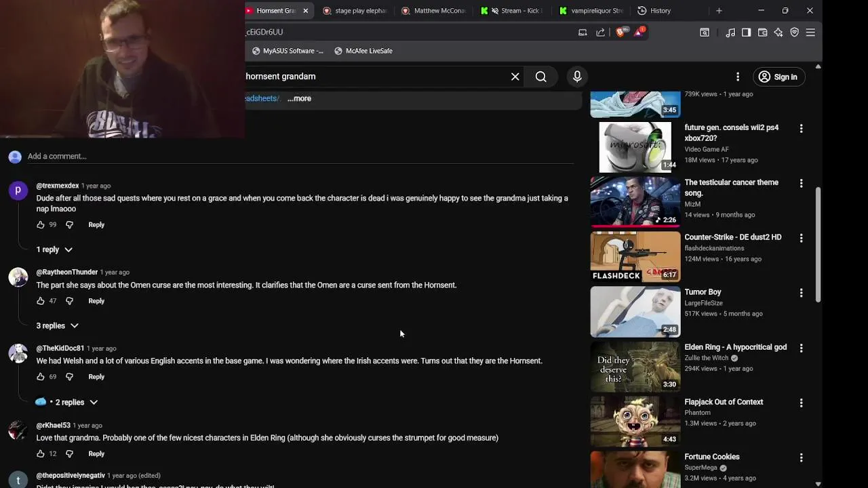Screen dimensions: 868x488
Task: Click the YouTube search magnifier button
Action: (x=540, y=77)
